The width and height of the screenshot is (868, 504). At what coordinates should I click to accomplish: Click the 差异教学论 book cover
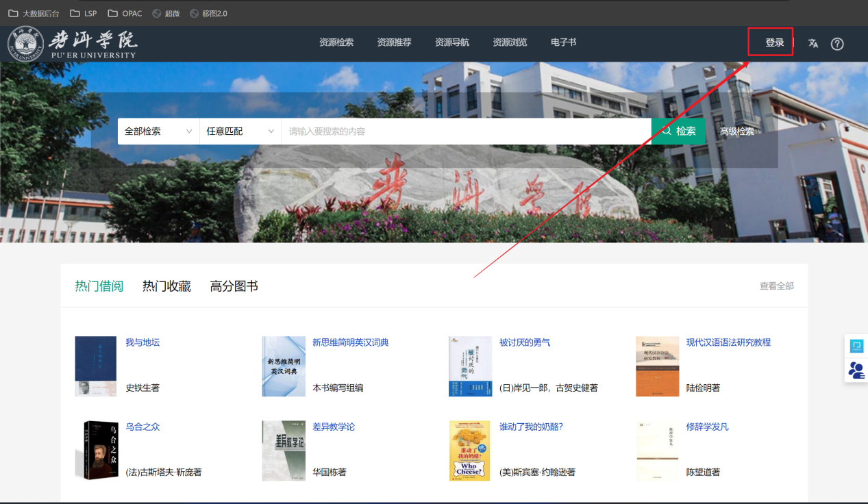[x=284, y=451]
